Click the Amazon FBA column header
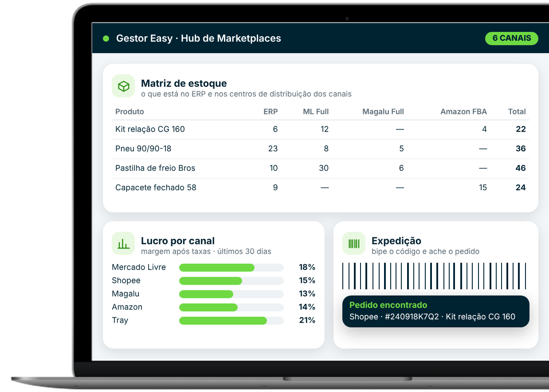 tap(463, 112)
